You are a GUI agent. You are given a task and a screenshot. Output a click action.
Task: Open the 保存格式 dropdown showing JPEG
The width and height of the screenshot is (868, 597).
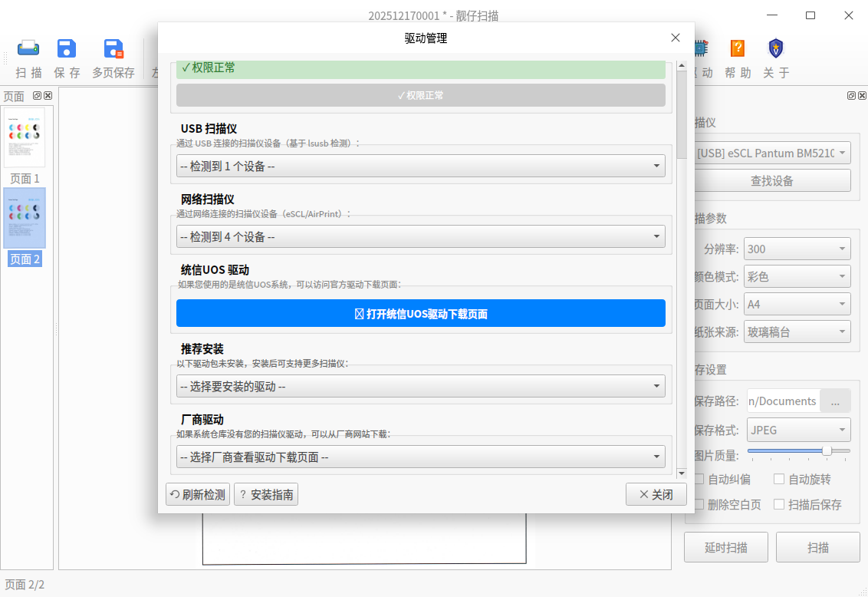799,430
